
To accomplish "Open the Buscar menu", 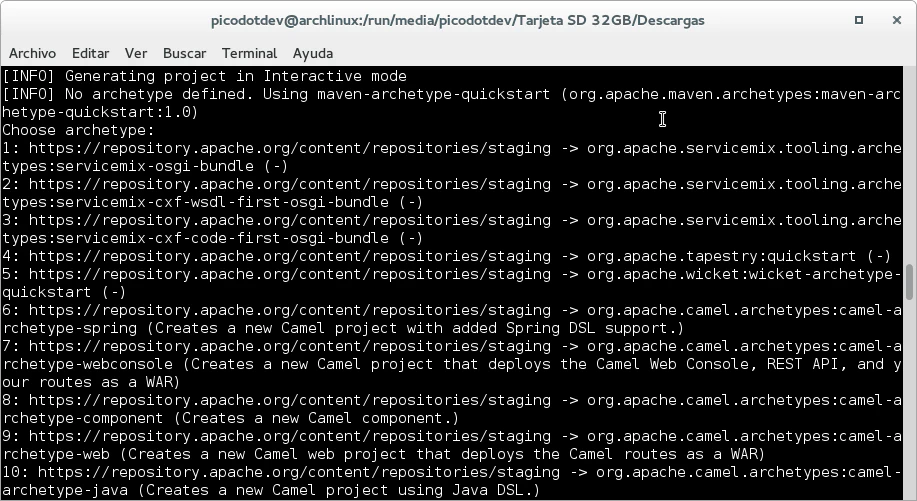I will (184, 53).
